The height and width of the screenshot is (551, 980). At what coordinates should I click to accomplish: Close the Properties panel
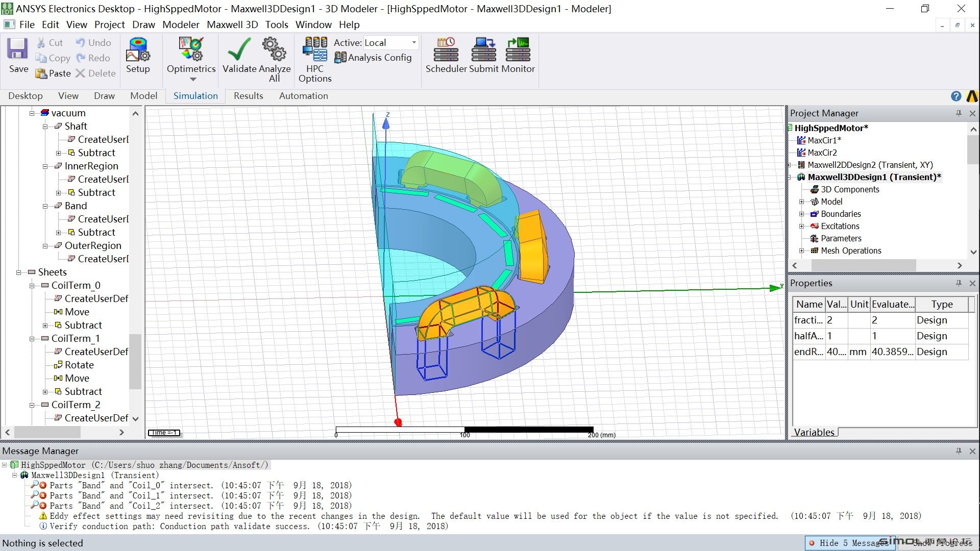pyautogui.click(x=972, y=283)
